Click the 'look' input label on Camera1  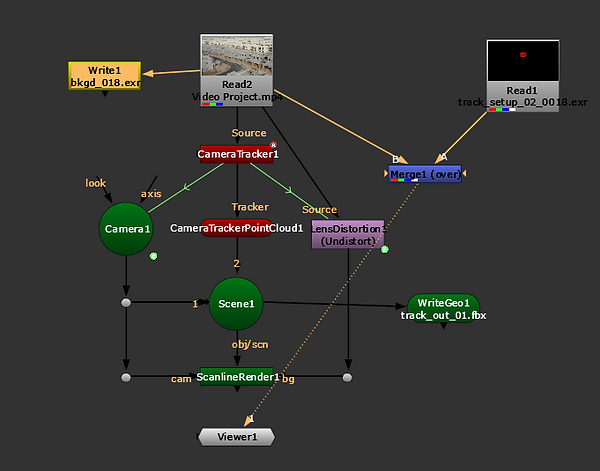95,183
